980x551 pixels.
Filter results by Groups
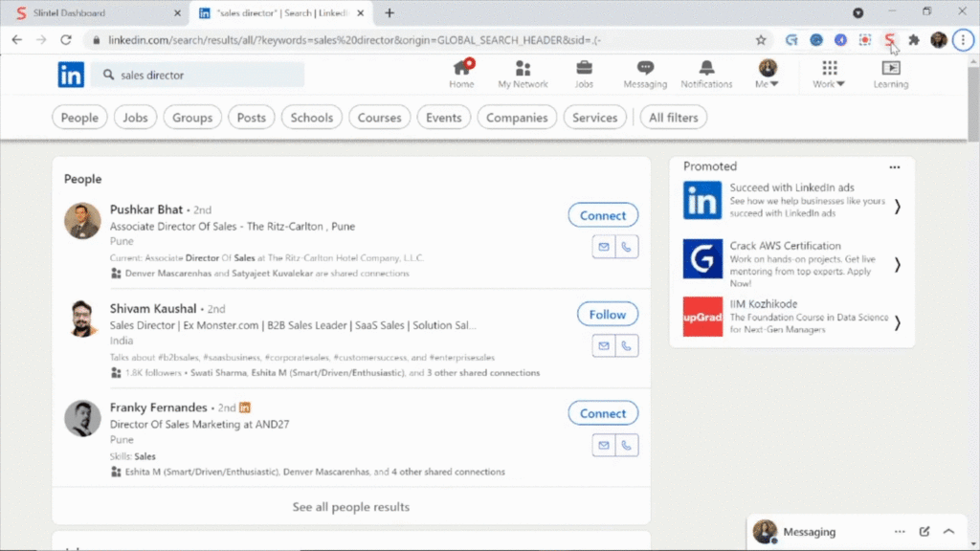[192, 118]
